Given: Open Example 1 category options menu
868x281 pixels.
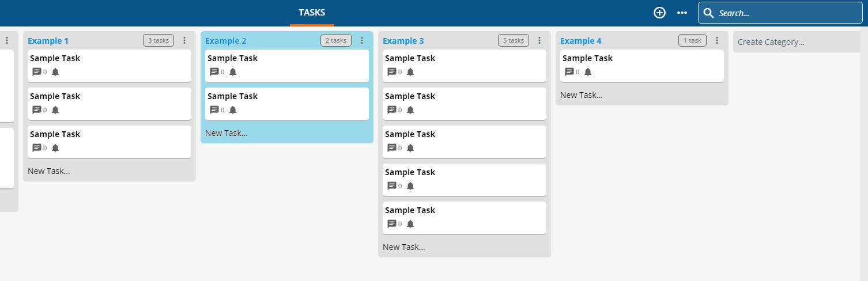Looking at the screenshot, I should [184, 40].
